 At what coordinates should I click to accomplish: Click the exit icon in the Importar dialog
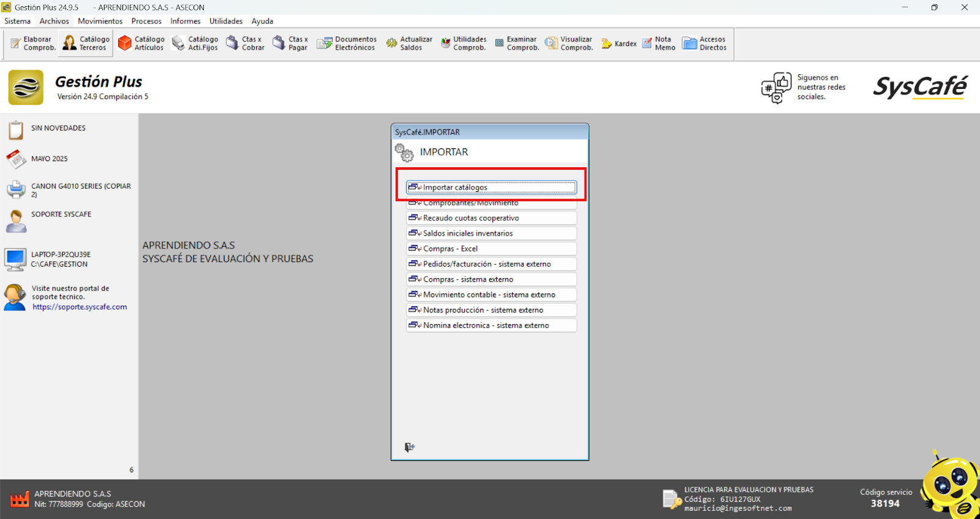410,447
